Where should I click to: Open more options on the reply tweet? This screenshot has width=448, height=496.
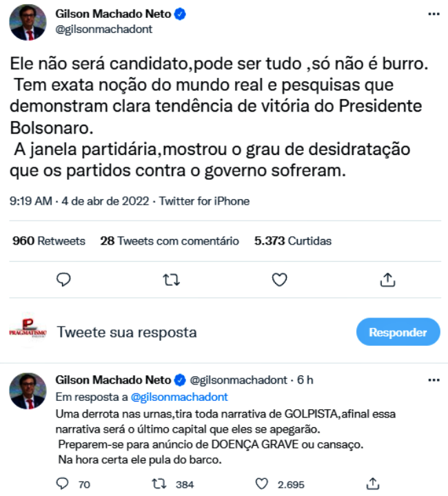click(431, 380)
